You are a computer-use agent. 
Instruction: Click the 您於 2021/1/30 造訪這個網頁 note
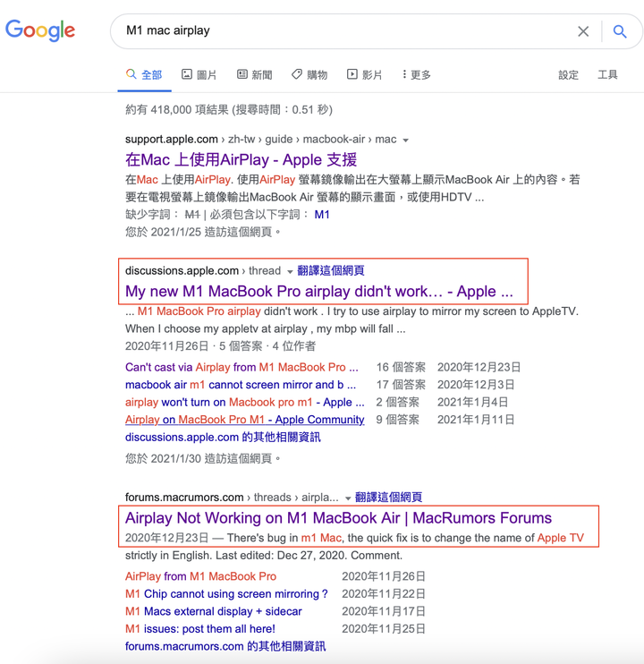click(x=203, y=458)
